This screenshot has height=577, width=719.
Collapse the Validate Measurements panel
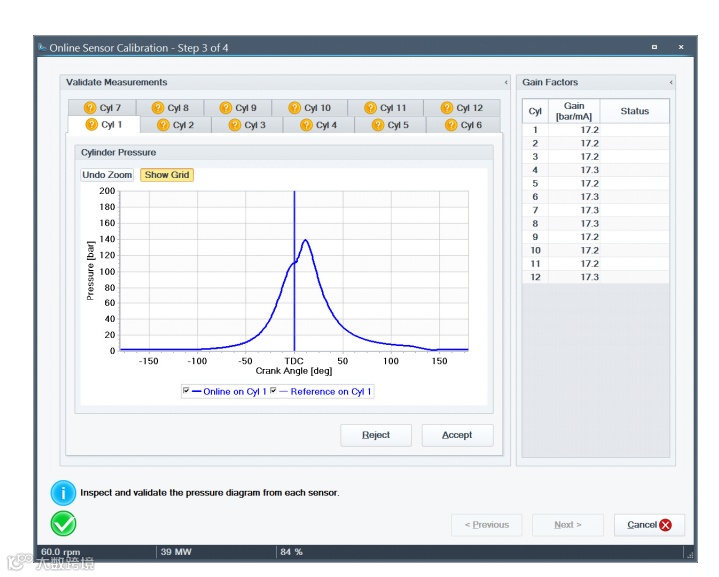click(x=506, y=83)
